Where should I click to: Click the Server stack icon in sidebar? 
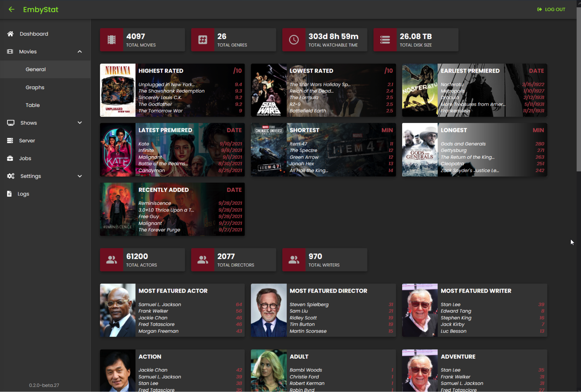(10, 141)
